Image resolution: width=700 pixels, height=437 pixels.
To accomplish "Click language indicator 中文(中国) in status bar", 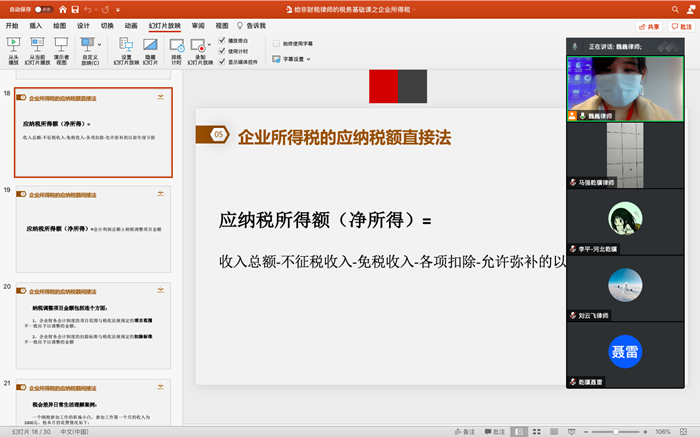I will 75,432.
